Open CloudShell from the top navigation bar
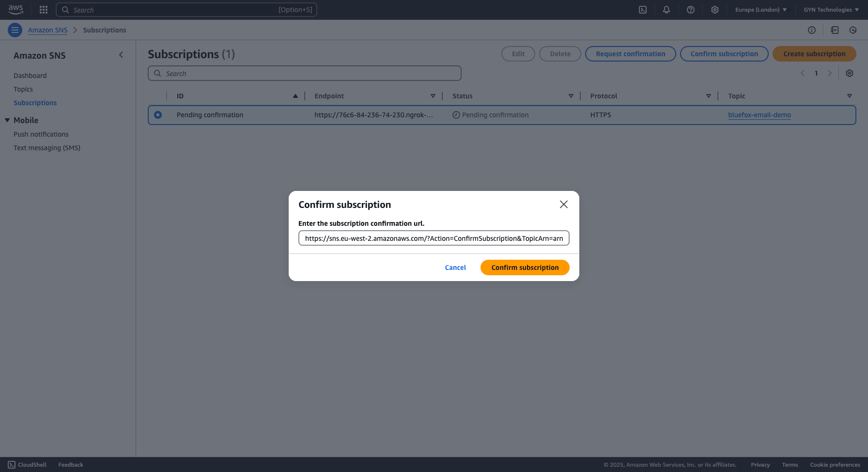The height and width of the screenshot is (472, 868). tap(642, 10)
